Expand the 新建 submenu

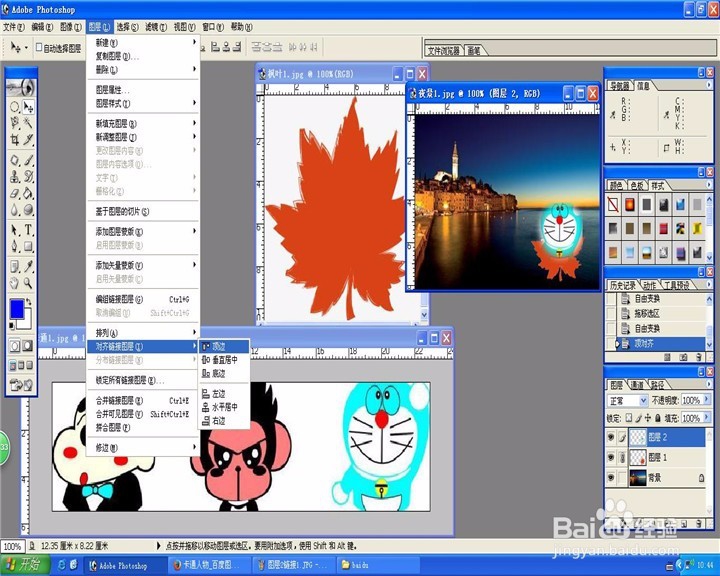(x=143, y=43)
